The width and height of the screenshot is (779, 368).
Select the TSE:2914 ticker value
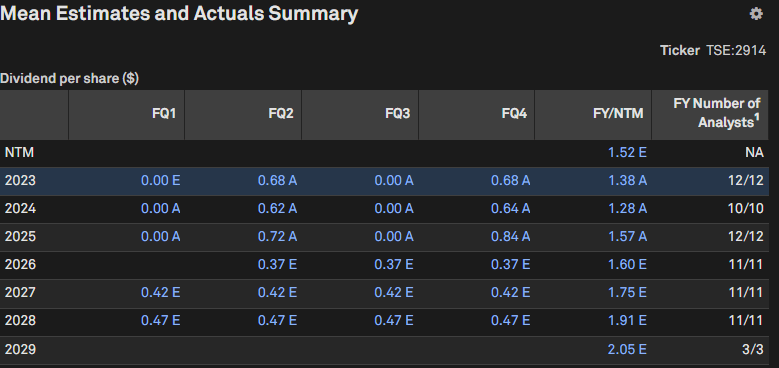tap(736, 51)
